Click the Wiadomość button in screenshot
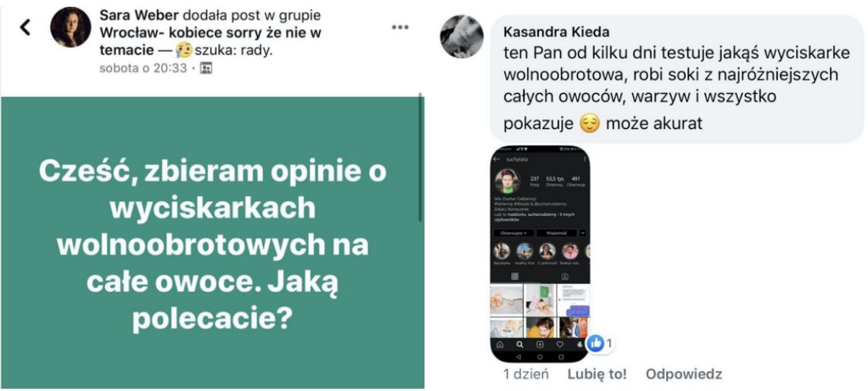 556,233
